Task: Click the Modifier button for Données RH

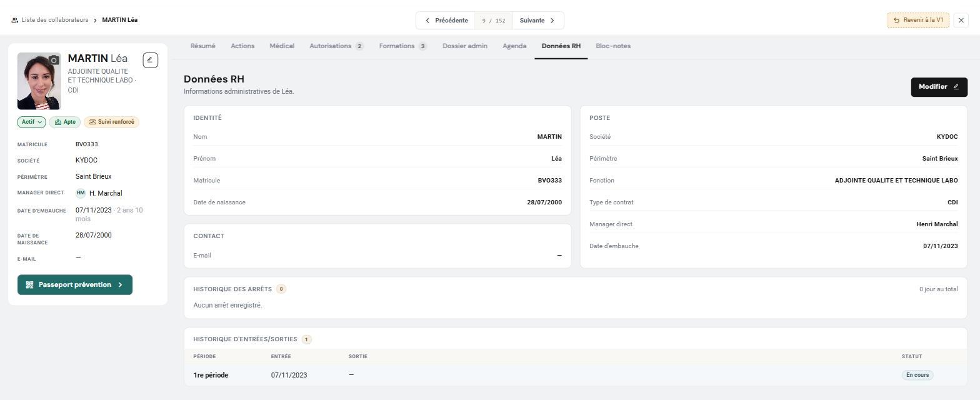Action: tap(939, 87)
